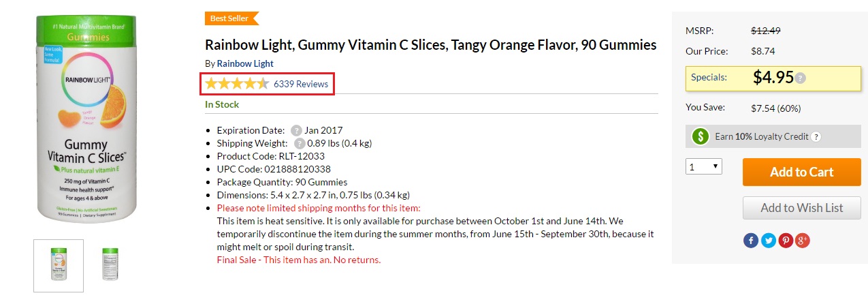868x302 pixels.
Task: Click help icon next to Loyalty Credit
Action: coord(816,136)
